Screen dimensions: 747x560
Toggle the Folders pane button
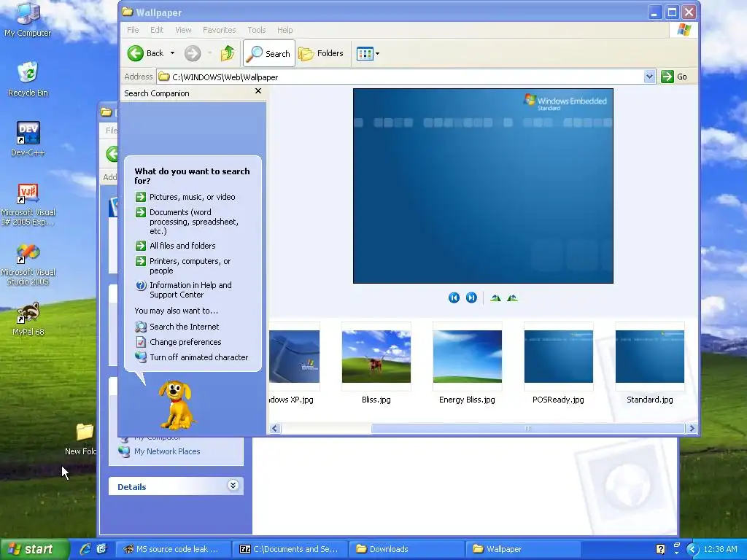pos(321,53)
